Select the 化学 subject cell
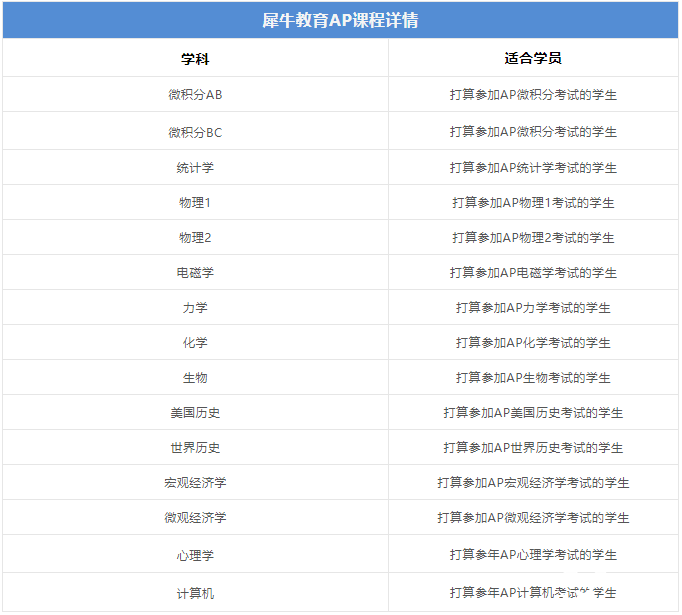The image size is (682, 615). pos(195,342)
